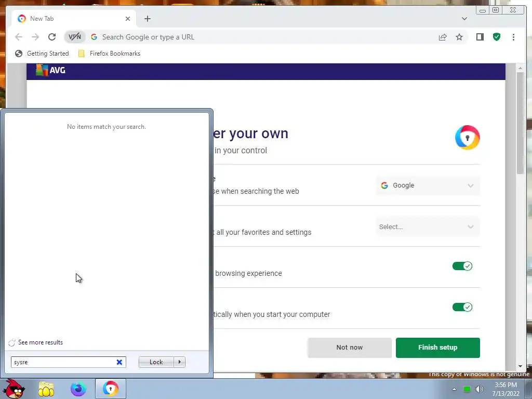532x399 pixels.
Task: Open the VPN toggle in address bar
Action: click(x=75, y=37)
